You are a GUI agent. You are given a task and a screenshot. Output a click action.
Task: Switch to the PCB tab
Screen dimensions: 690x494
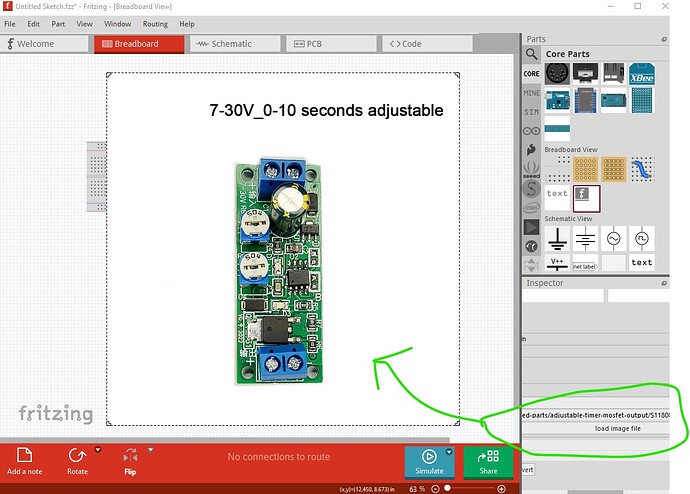coord(331,44)
